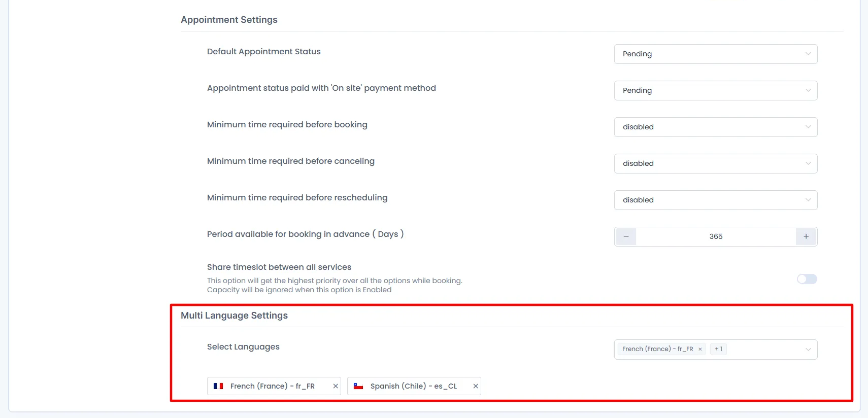Open the 'On site' payment status dropdown
Viewport: 868px width, 418px height.
click(716, 90)
